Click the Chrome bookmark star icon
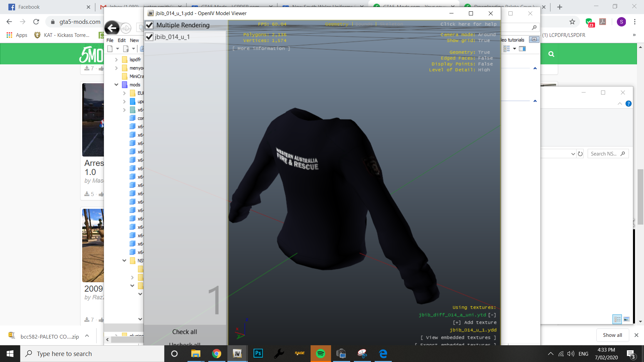Screen dimensions: 644x362 572,22
